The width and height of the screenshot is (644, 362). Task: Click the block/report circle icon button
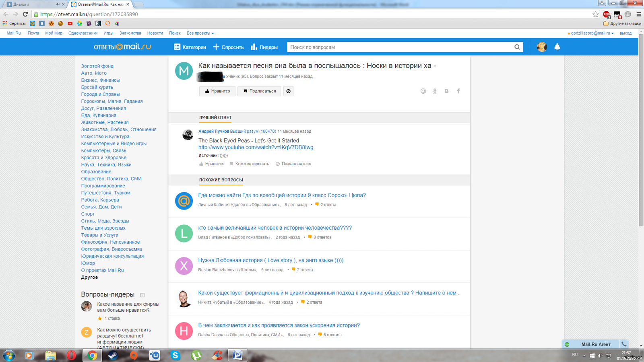point(288,91)
